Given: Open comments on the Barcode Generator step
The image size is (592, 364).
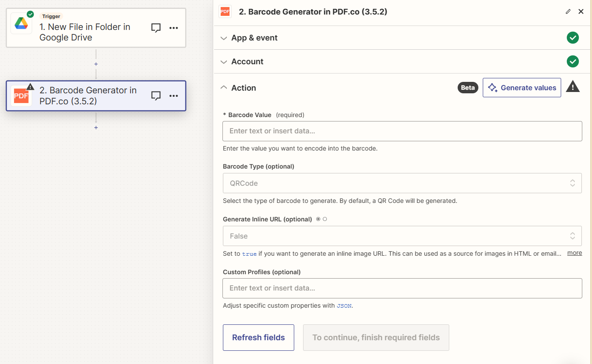Looking at the screenshot, I should (x=156, y=96).
